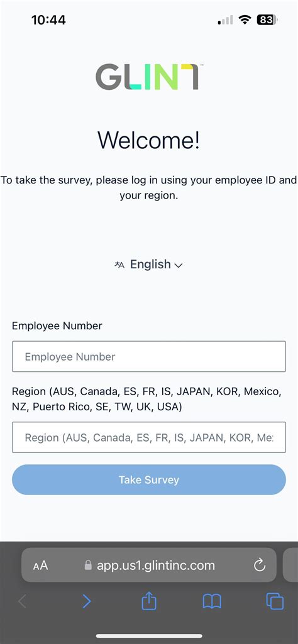This screenshot has width=298, height=644.
Task: Open the Safari bookmarks book icon
Action: [x=212, y=602]
